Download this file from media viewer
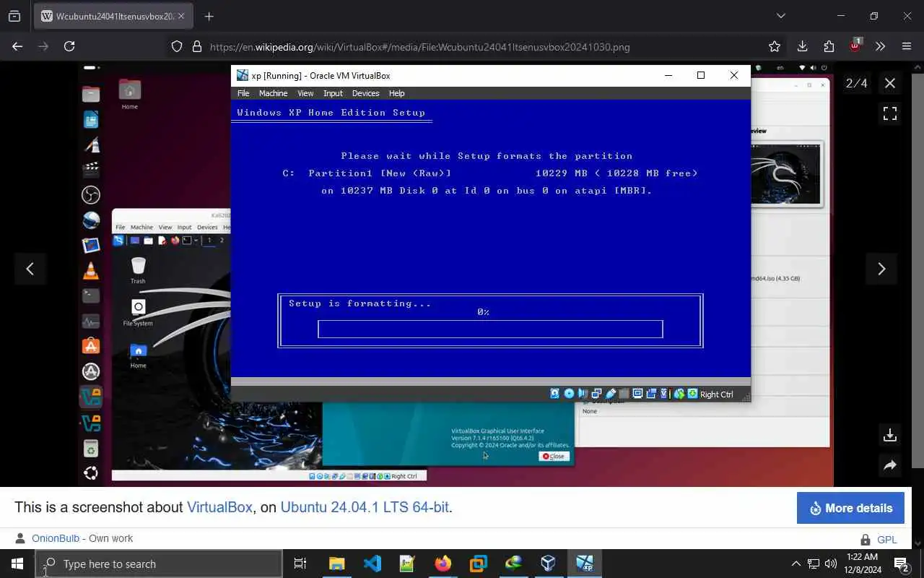This screenshot has height=578, width=924. (x=890, y=435)
